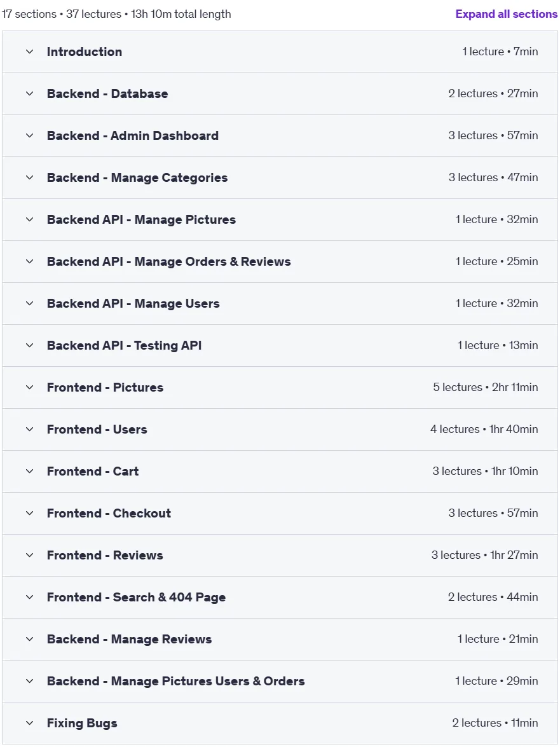The height and width of the screenshot is (747, 560).
Task: Click chevron beside Frontend - Users
Action: (x=29, y=428)
